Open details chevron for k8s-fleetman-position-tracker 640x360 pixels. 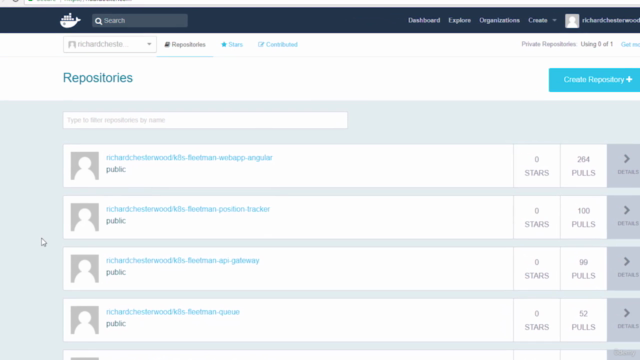click(627, 211)
